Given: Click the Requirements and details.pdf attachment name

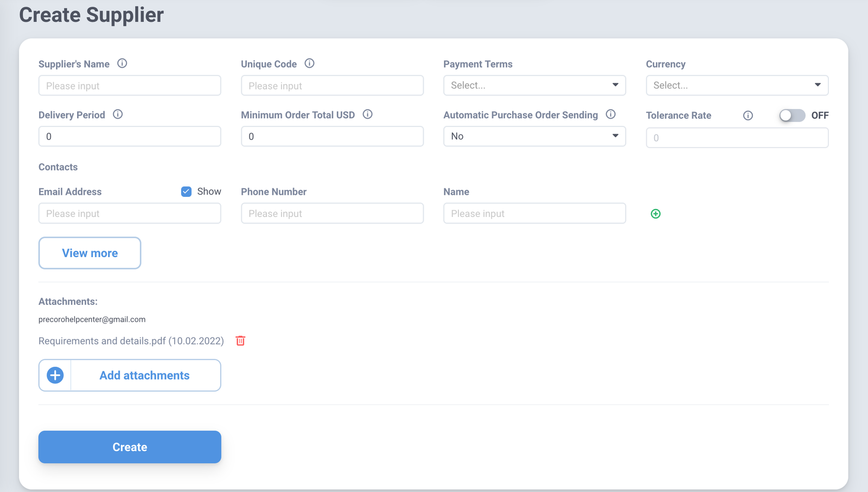Looking at the screenshot, I should click(131, 341).
